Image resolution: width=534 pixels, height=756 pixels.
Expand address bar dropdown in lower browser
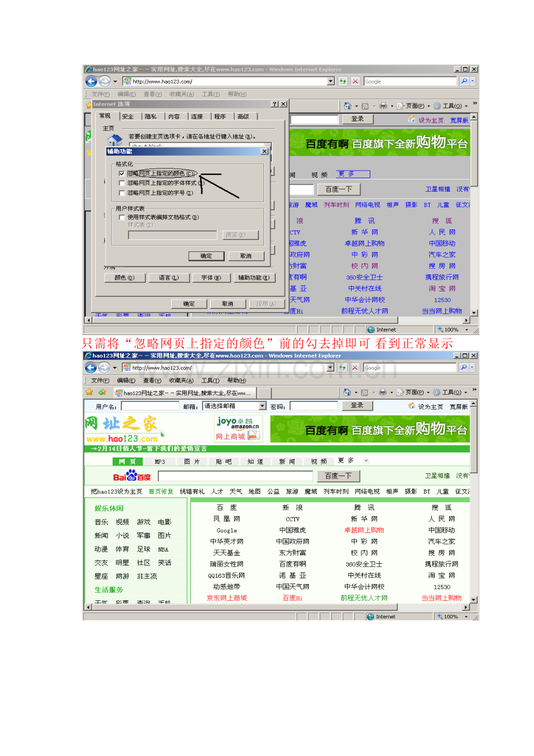point(331,368)
